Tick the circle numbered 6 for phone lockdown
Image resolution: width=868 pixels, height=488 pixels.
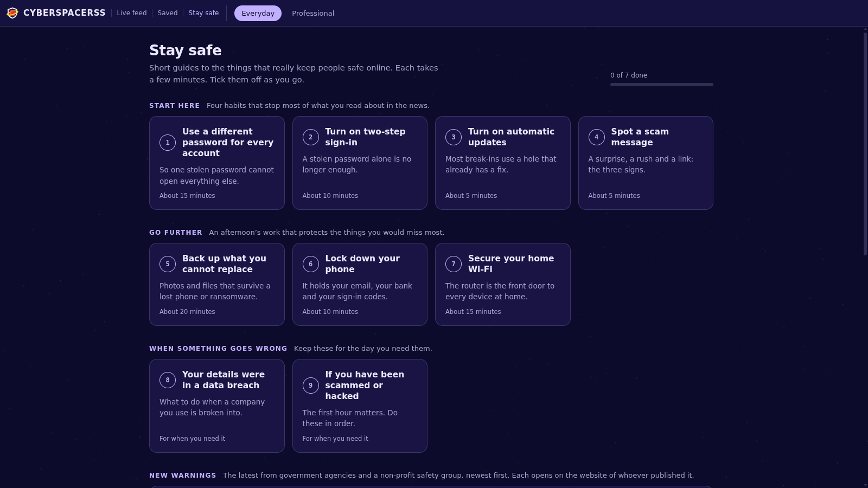point(310,264)
